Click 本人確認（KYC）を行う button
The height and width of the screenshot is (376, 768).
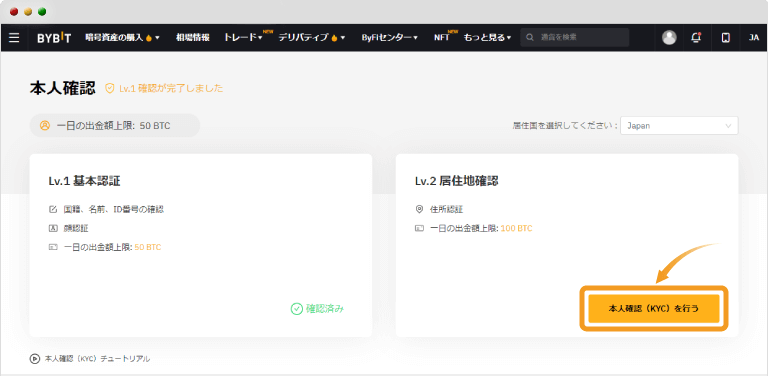click(654, 308)
